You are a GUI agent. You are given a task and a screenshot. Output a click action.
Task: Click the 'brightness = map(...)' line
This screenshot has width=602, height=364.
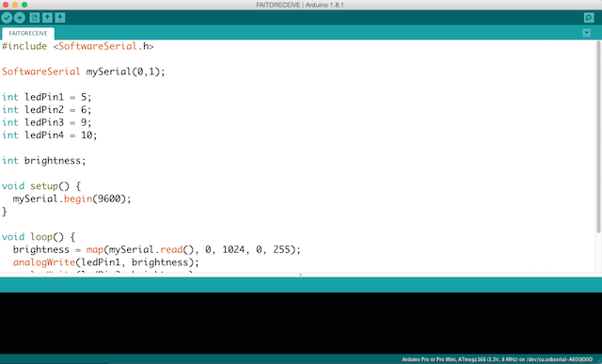point(157,249)
